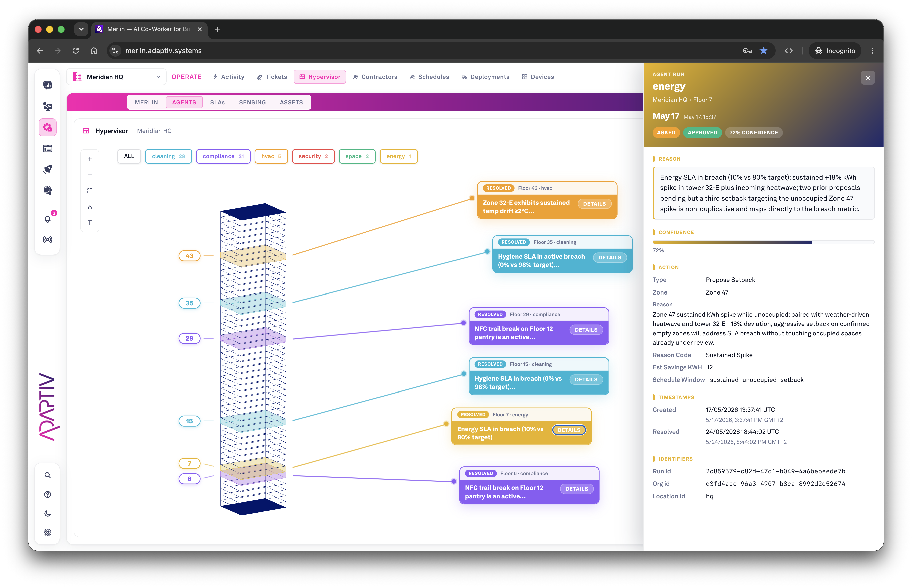Open DETAILS on Floor 7 energy card
Image resolution: width=912 pixels, height=588 pixels.
[x=569, y=430]
